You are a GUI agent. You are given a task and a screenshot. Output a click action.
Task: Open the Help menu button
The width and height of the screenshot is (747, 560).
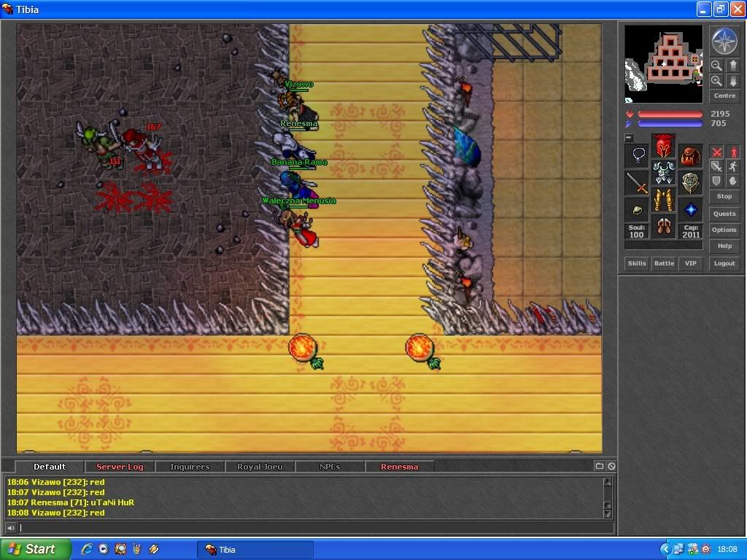click(x=724, y=246)
